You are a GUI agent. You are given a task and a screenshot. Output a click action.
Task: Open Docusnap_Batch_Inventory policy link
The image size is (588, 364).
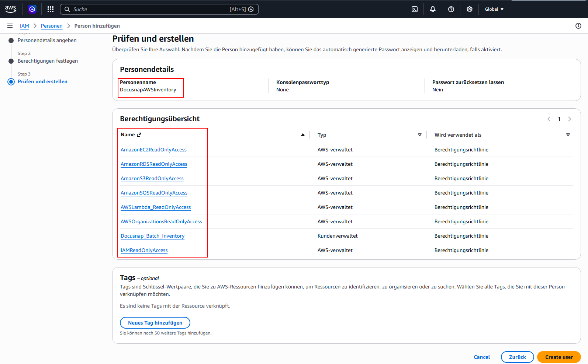coord(152,236)
